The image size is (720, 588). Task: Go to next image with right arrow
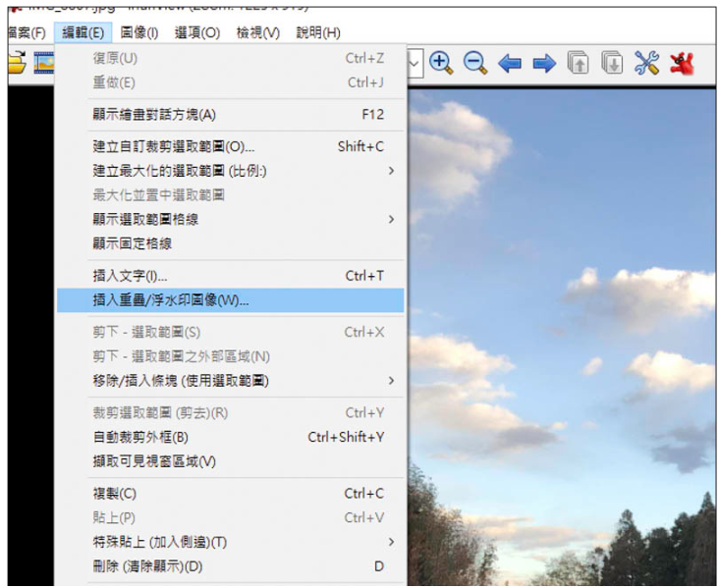point(544,64)
